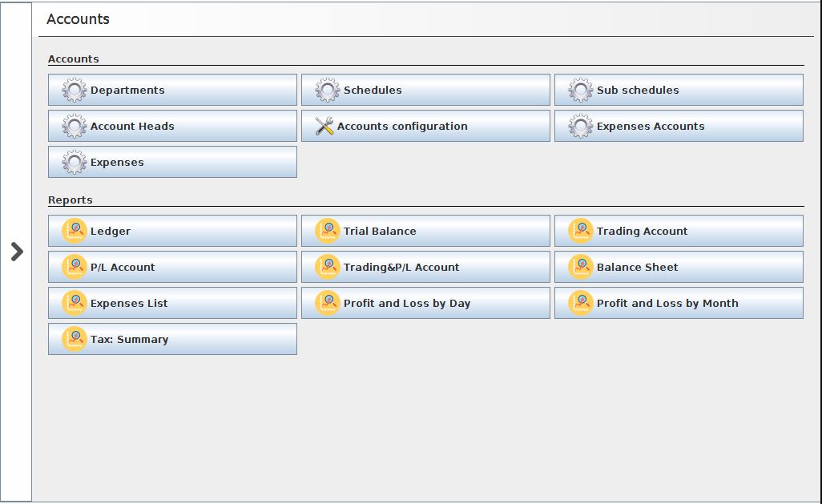Image resolution: width=822 pixels, height=504 pixels.
Task: Click the report icon beside Balance Sheet
Action: (581, 268)
